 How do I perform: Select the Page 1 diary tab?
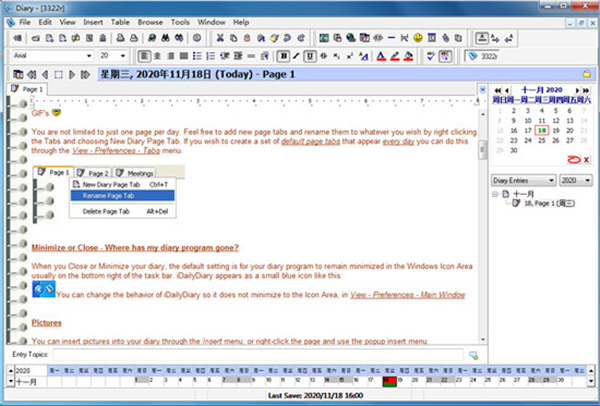click(30, 89)
